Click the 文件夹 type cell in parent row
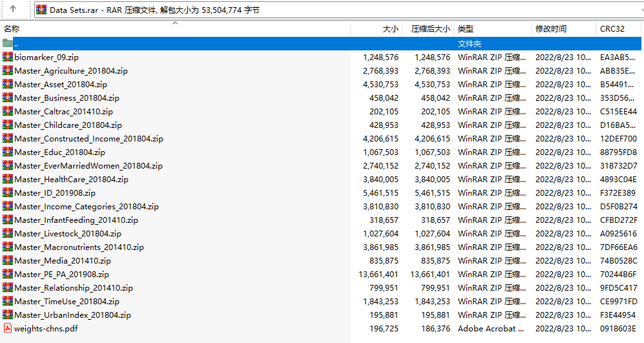This screenshot has height=343, width=644. coord(470,43)
